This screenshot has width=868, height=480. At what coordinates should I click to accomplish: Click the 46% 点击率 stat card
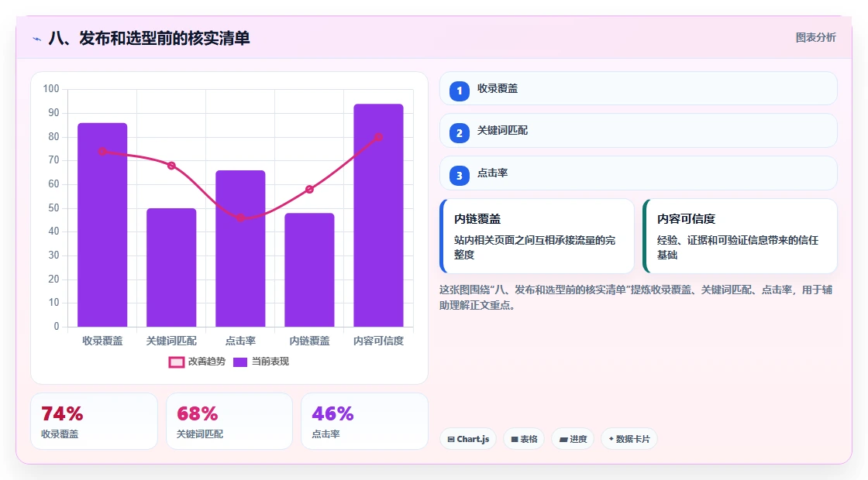[x=364, y=421]
